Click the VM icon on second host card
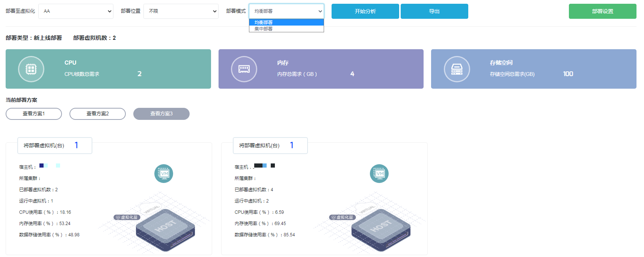 [379, 174]
